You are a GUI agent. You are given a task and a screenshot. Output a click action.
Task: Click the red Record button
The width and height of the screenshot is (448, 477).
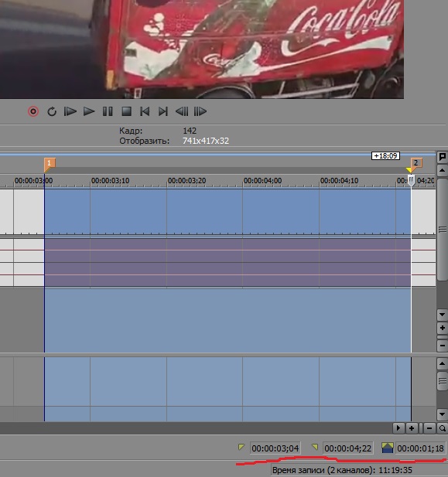click(33, 111)
